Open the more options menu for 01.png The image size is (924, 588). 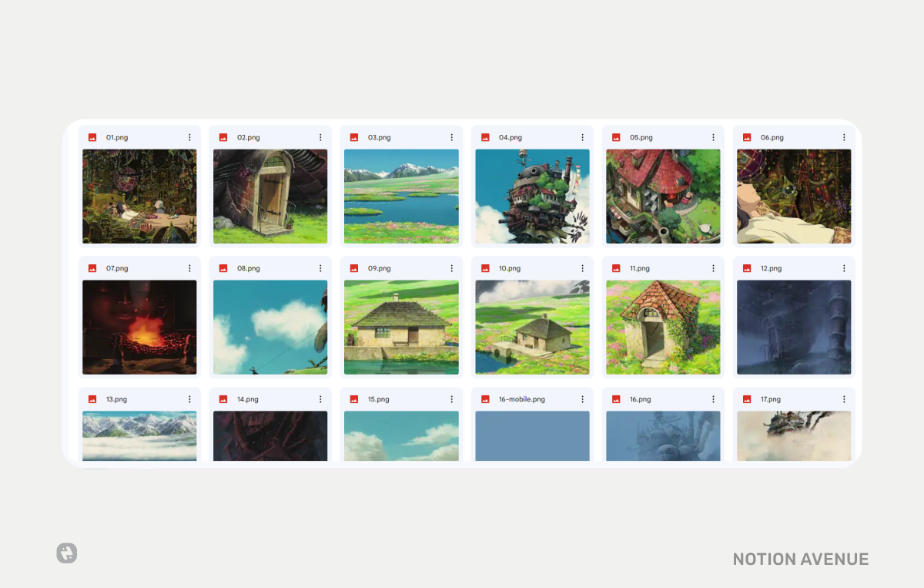pos(189,137)
